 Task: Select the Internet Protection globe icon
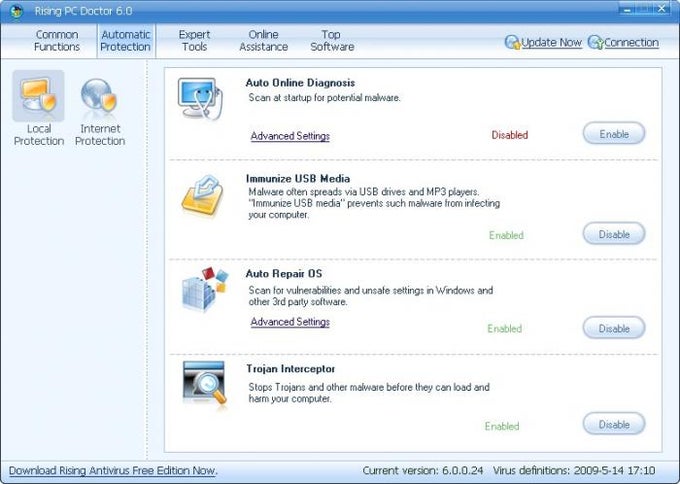(99, 95)
